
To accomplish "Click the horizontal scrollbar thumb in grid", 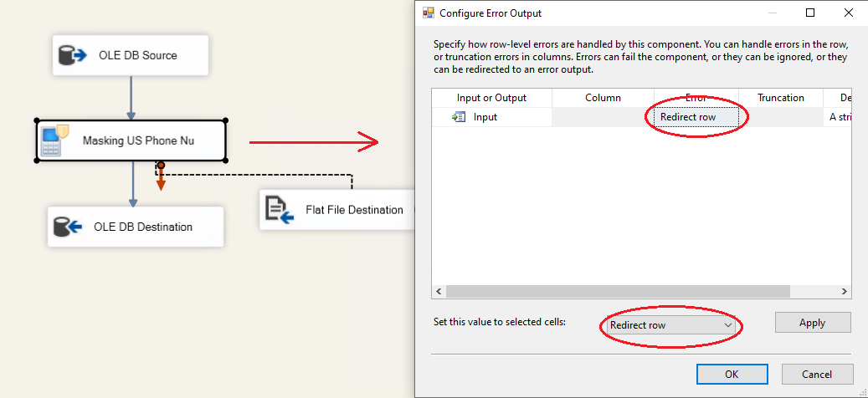I will coord(618,291).
